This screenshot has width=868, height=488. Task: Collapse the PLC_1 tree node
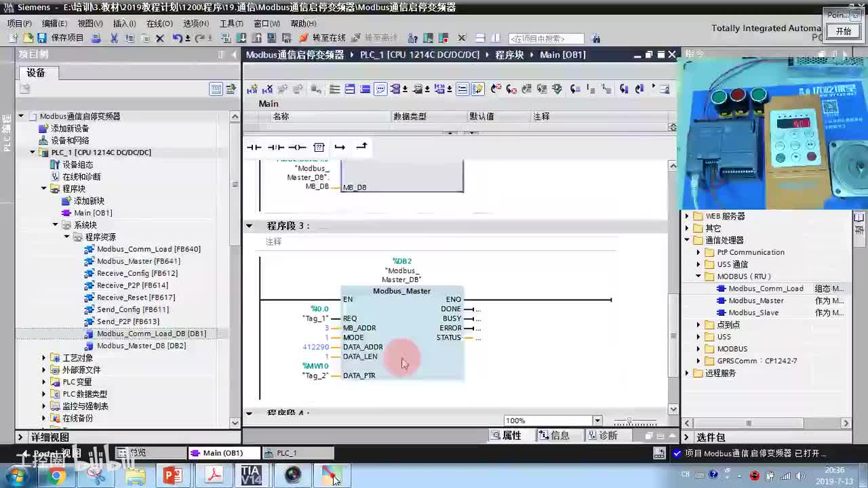33,152
